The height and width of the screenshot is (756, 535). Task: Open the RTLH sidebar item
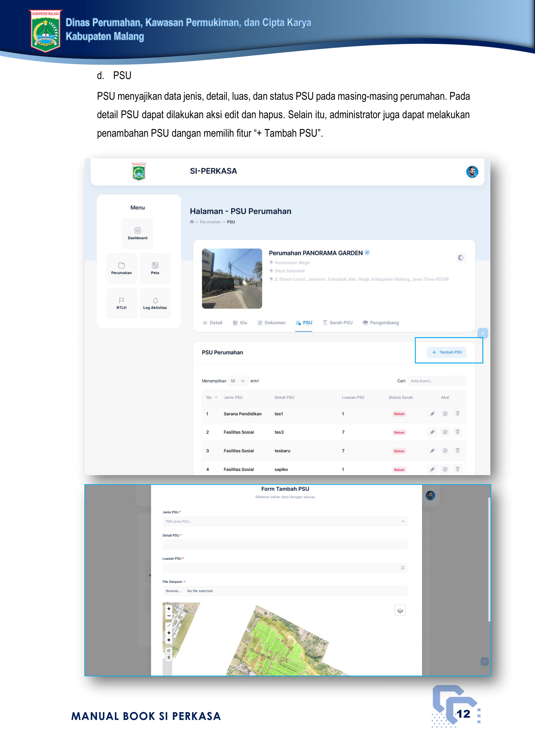coord(121,303)
